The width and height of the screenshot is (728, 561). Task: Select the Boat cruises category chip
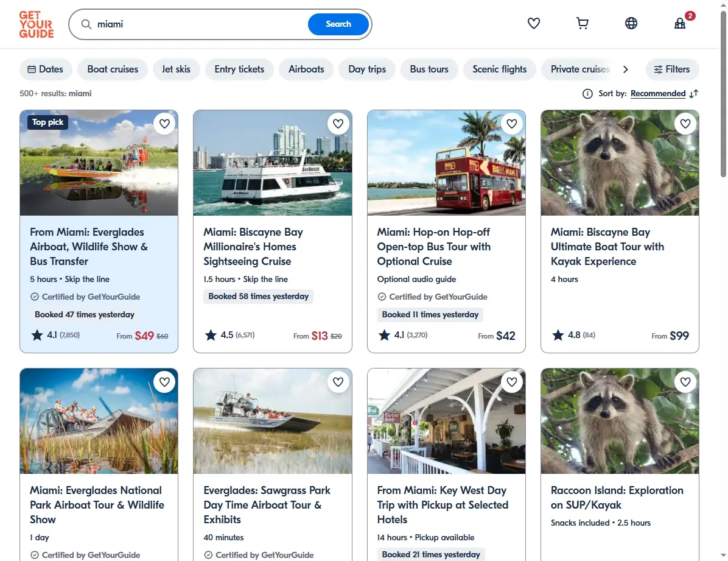pos(113,69)
